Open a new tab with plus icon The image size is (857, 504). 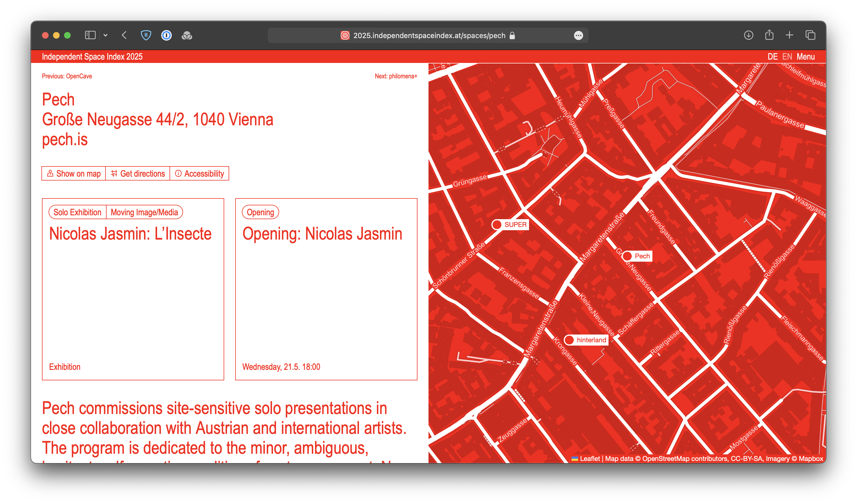point(790,35)
